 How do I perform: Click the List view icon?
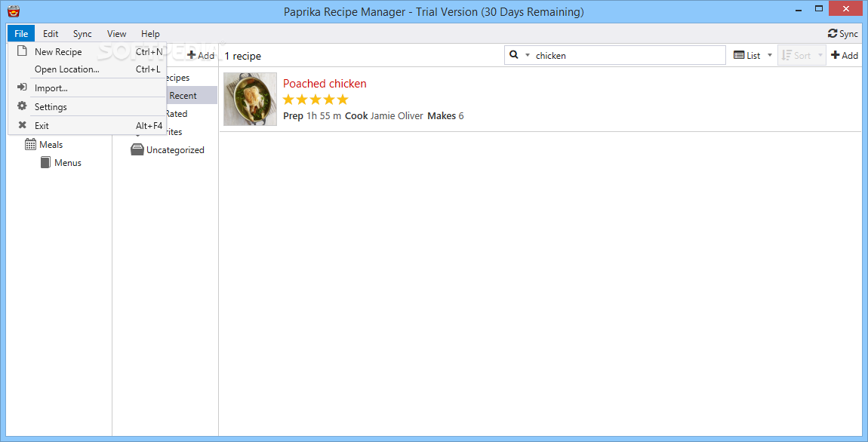pyautogui.click(x=739, y=55)
